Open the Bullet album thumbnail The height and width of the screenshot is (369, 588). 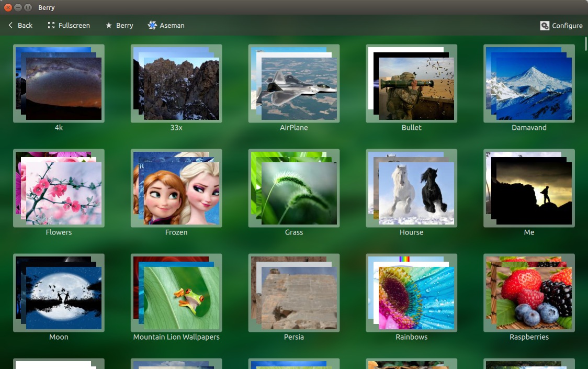point(411,83)
